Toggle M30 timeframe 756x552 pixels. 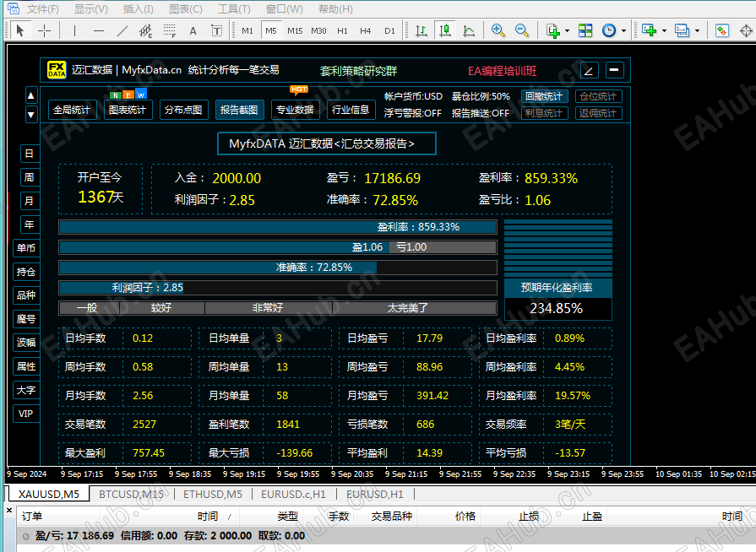point(318,31)
